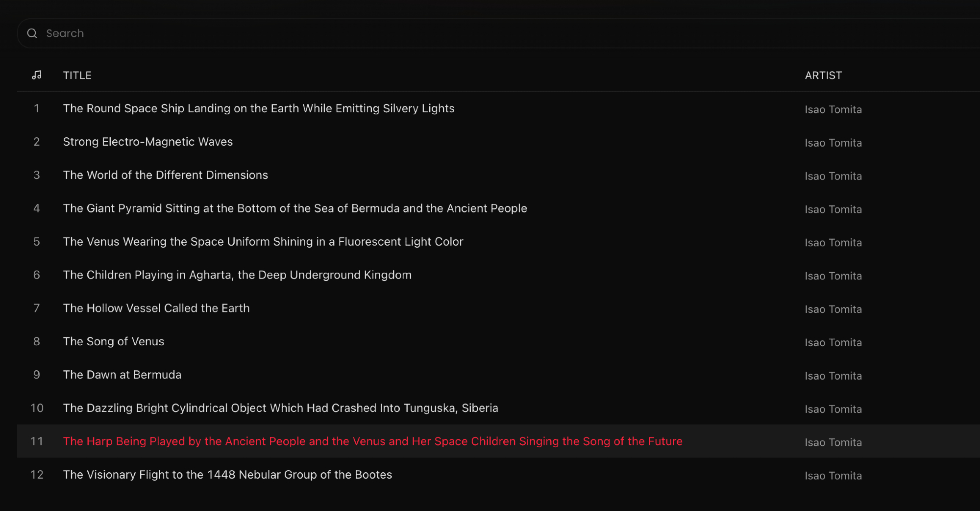980x511 pixels.
Task: Open Isao Tomita link on track 1
Action: [x=833, y=109]
